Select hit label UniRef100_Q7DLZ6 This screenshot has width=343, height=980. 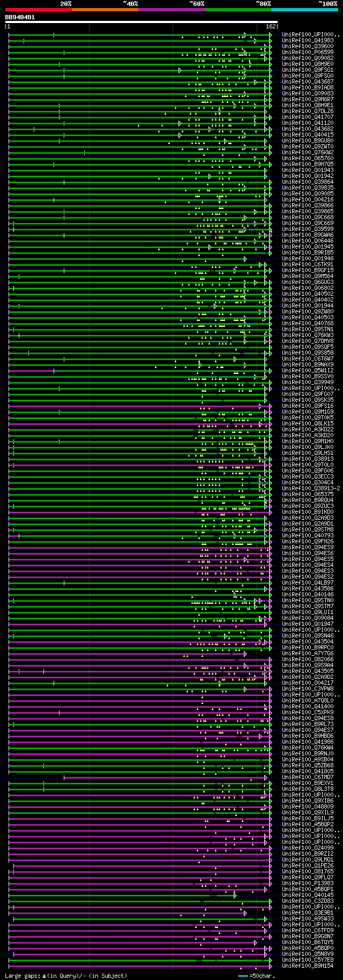pos(308,111)
